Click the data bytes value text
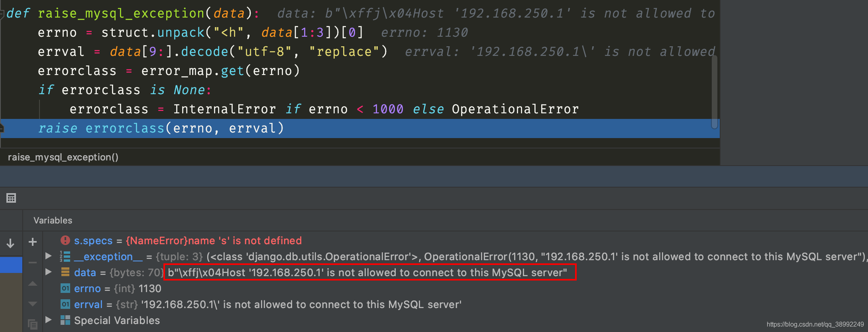 pyautogui.click(x=367, y=273)
